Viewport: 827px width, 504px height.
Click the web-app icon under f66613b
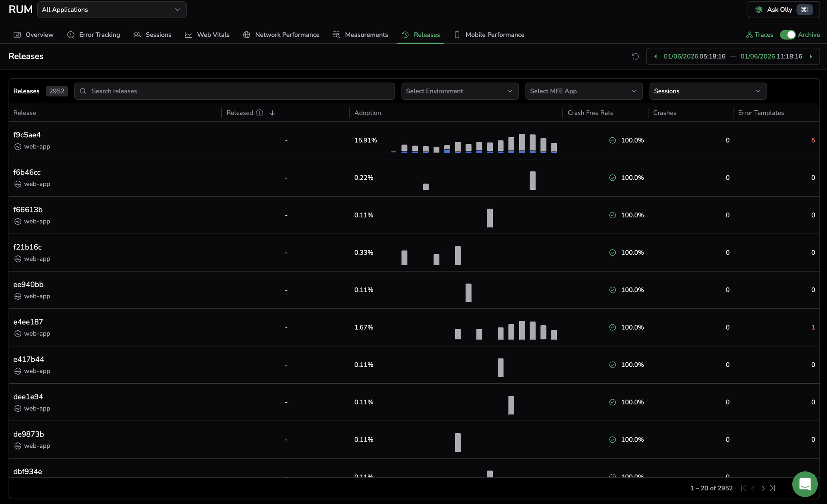[18, 222]
